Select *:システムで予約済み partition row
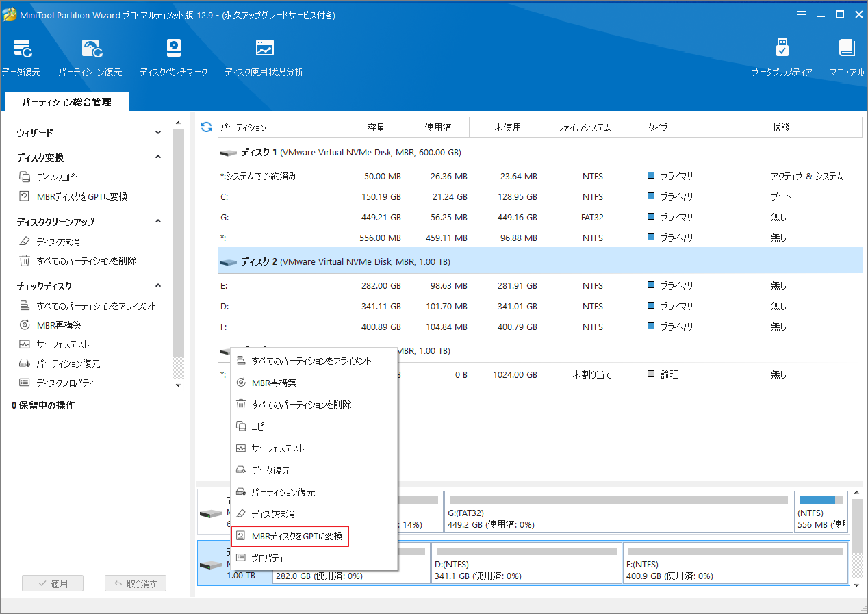The width and height of the screenshot is (868, 614). [540, 176]
